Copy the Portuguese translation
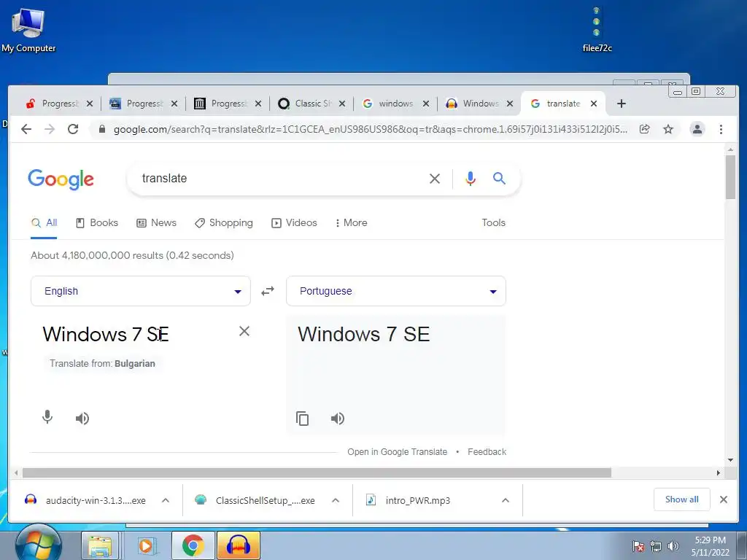 click(x=303, y=419)
